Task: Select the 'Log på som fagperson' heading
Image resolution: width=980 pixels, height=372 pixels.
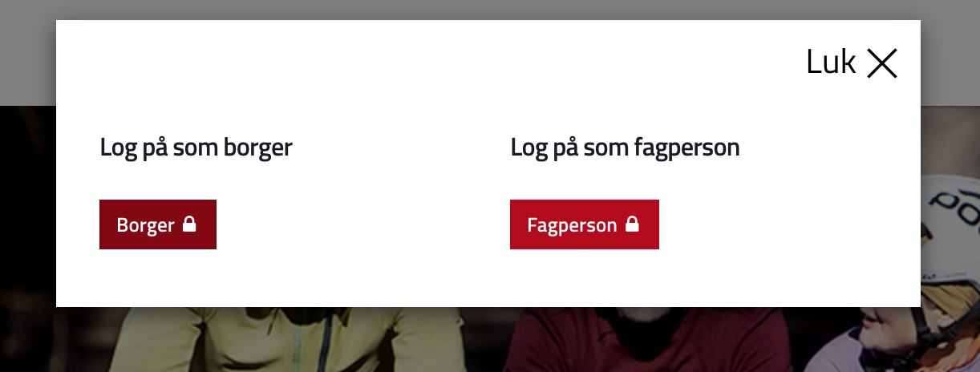Action: (625, 148)
